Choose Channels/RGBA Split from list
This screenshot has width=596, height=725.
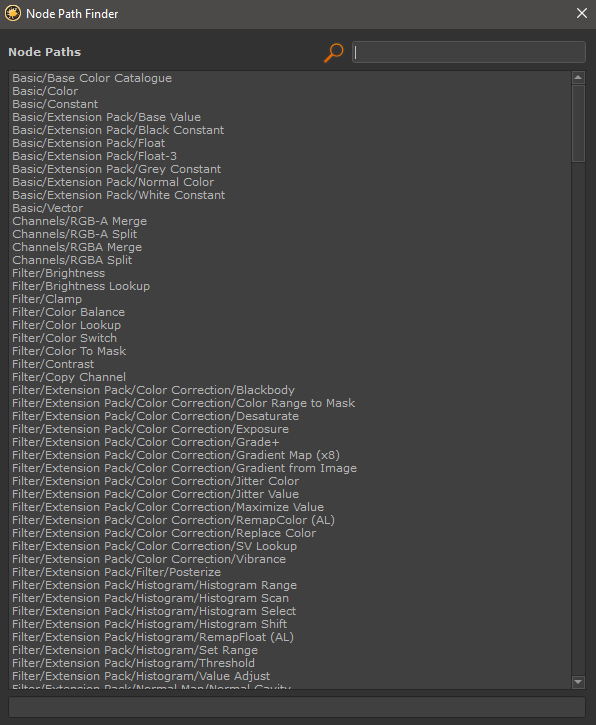72,260
